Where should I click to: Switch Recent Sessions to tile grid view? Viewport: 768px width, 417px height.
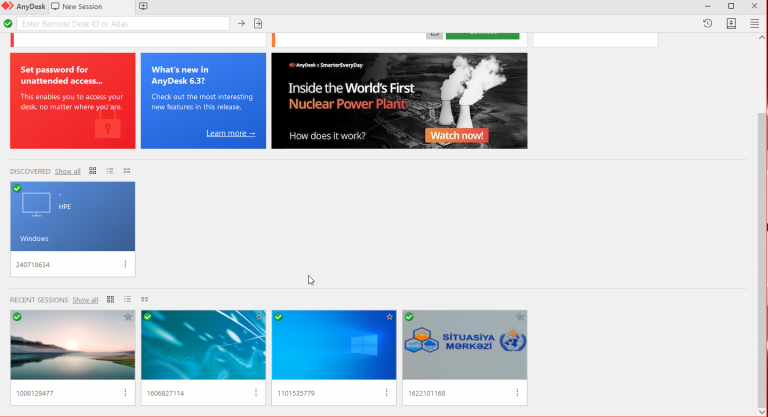[110, 299]
